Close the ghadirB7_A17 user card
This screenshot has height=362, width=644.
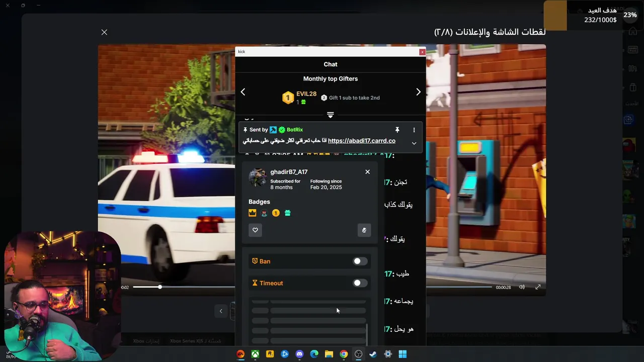pyautogui.click(x=367, y=172)
